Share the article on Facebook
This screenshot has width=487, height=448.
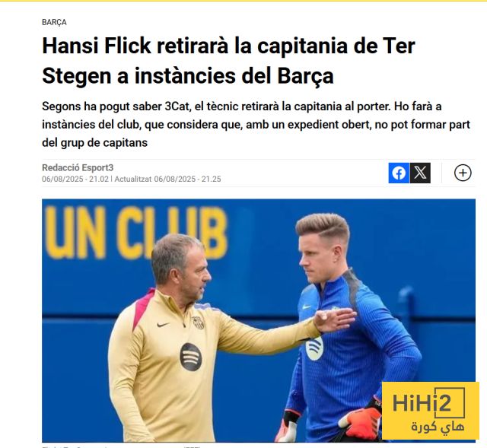click(399, 173)
